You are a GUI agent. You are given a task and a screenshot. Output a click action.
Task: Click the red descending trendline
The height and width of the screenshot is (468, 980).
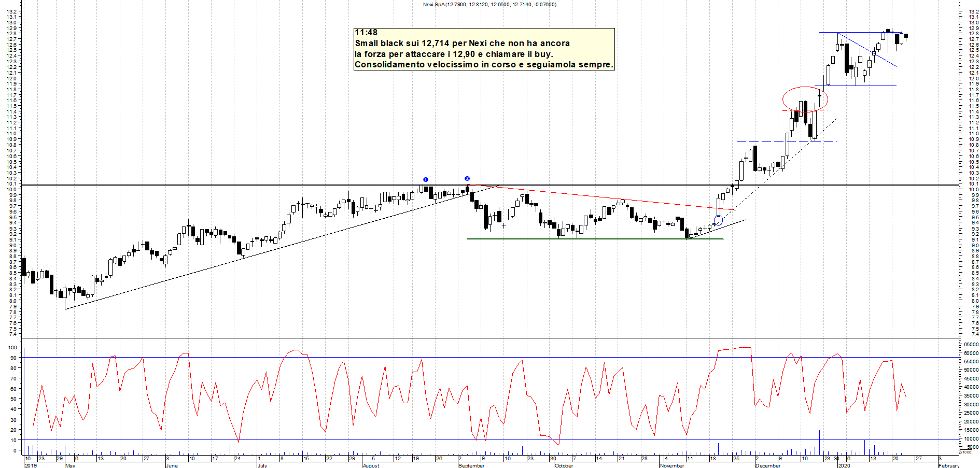click(x=601, y=197)
